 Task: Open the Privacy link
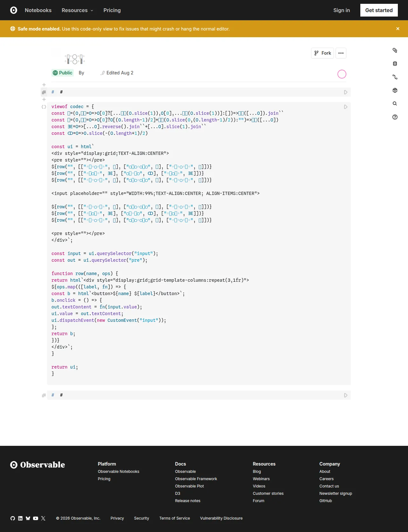(x=117, y=518)
